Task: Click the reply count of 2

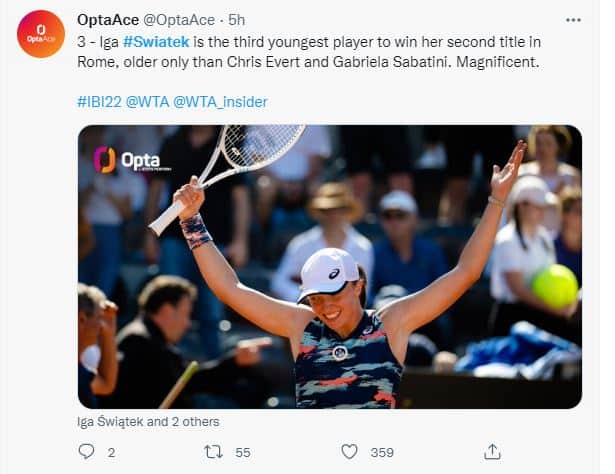Action: [111, 453]
